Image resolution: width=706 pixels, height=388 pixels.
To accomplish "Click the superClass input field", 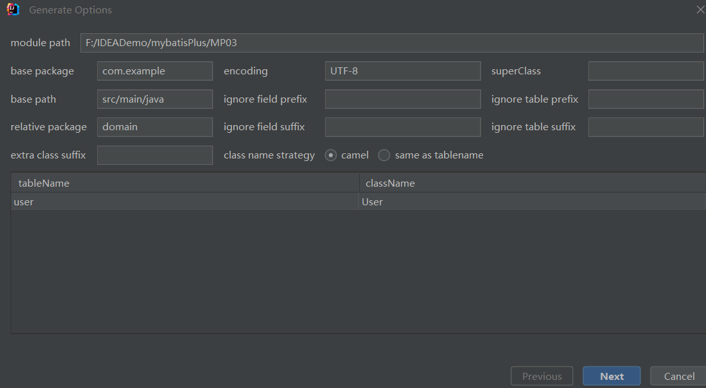I will (x=646, y=71).
